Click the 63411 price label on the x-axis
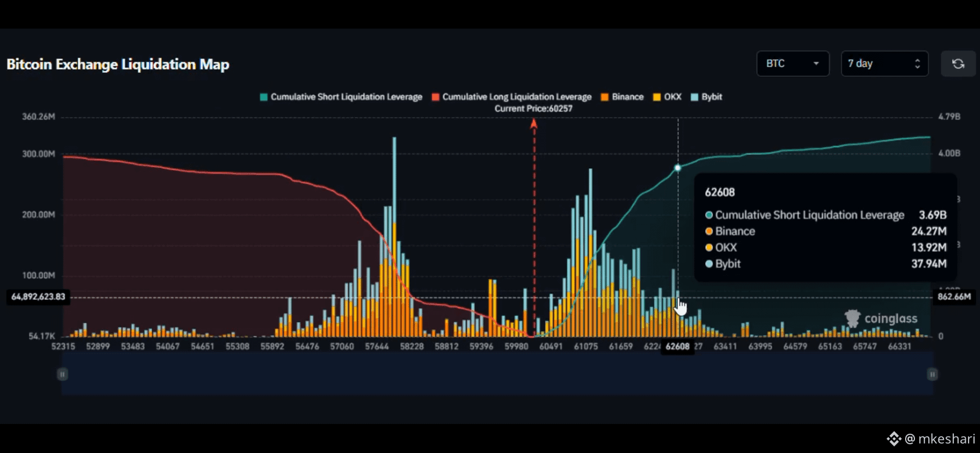The width and height of the screenshot is (980, 453). (x=725, y=346)
